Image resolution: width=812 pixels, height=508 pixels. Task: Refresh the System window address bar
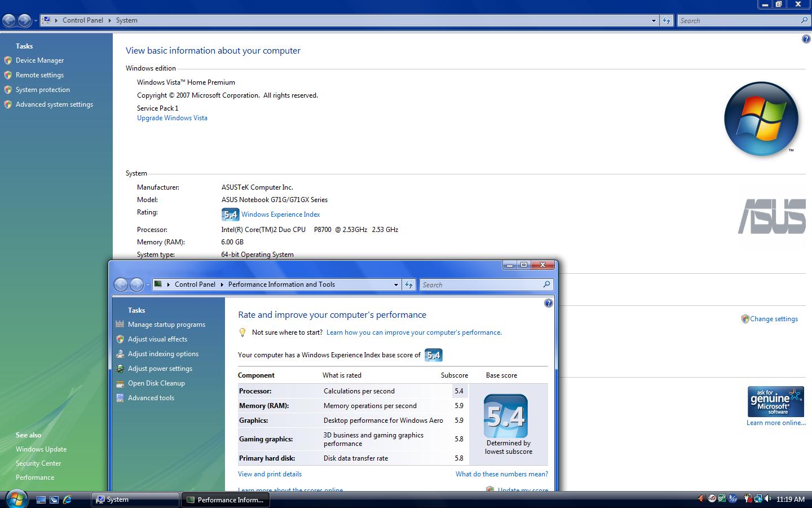coord(667,20)
